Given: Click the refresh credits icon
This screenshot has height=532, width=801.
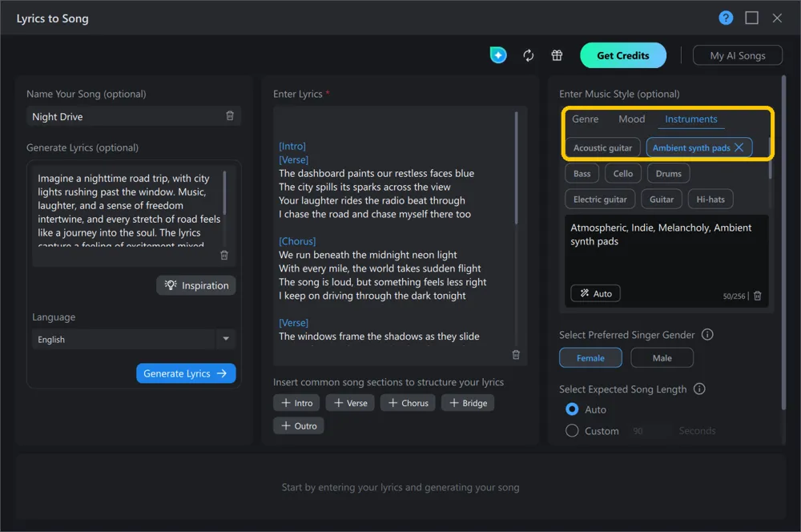Looking at the screenshot, I should click(x=528, y=55).
